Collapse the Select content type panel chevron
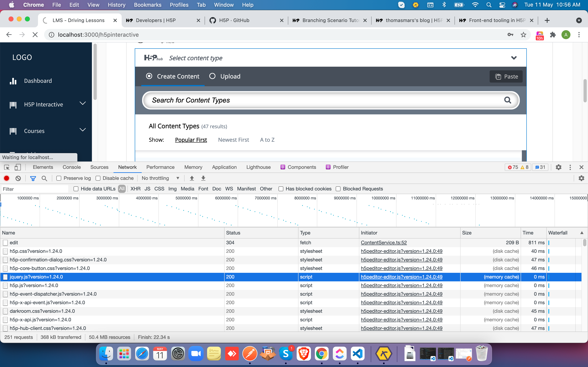 tap(514, 58)
